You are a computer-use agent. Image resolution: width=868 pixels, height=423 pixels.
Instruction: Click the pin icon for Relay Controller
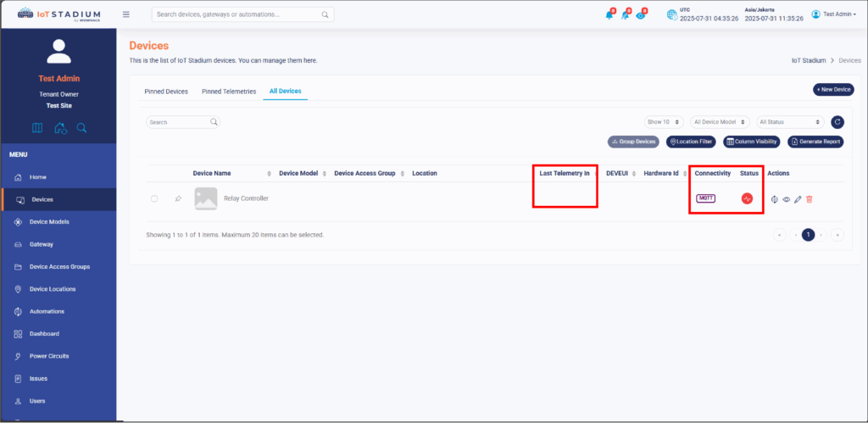(178, 198)
